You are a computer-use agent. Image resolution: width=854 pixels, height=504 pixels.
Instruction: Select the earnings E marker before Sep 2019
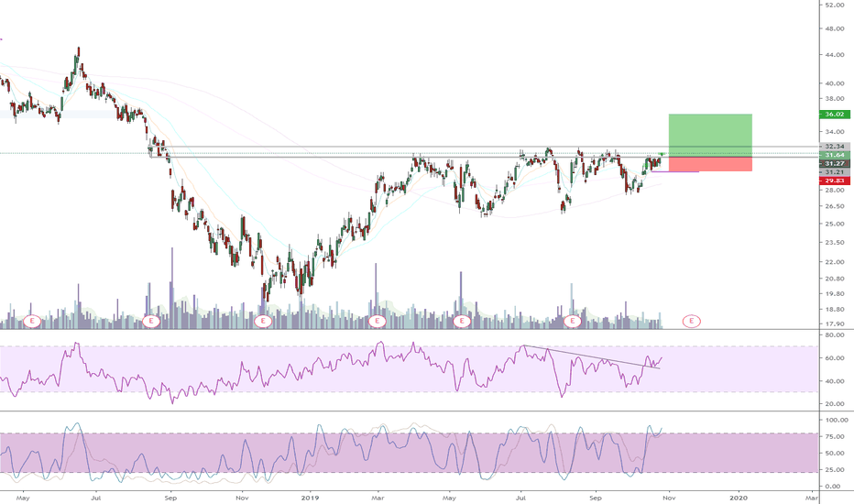coord(573,321)
